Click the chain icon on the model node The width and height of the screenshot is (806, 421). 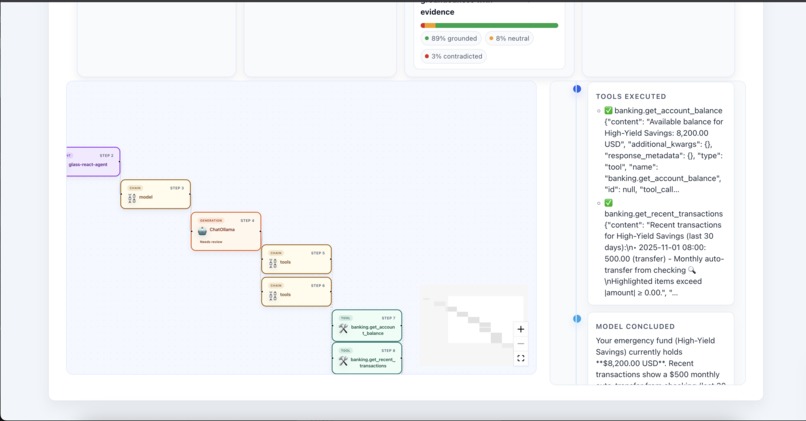click(132, 198)
